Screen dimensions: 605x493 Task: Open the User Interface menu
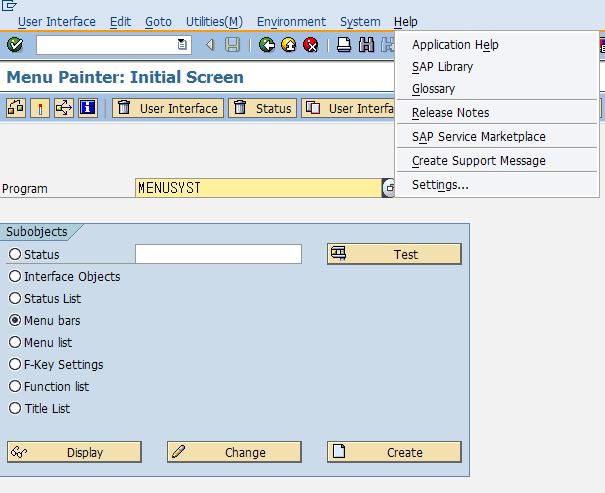pyautogui.click(x=57, y=22)
